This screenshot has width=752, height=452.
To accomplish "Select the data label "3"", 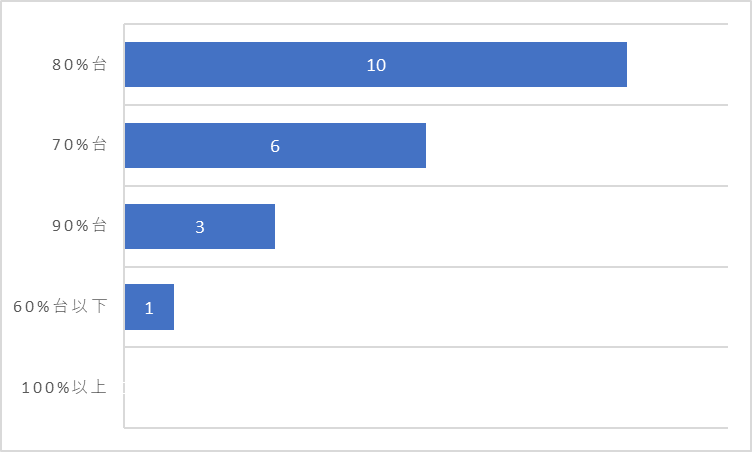I will [200, 227].
